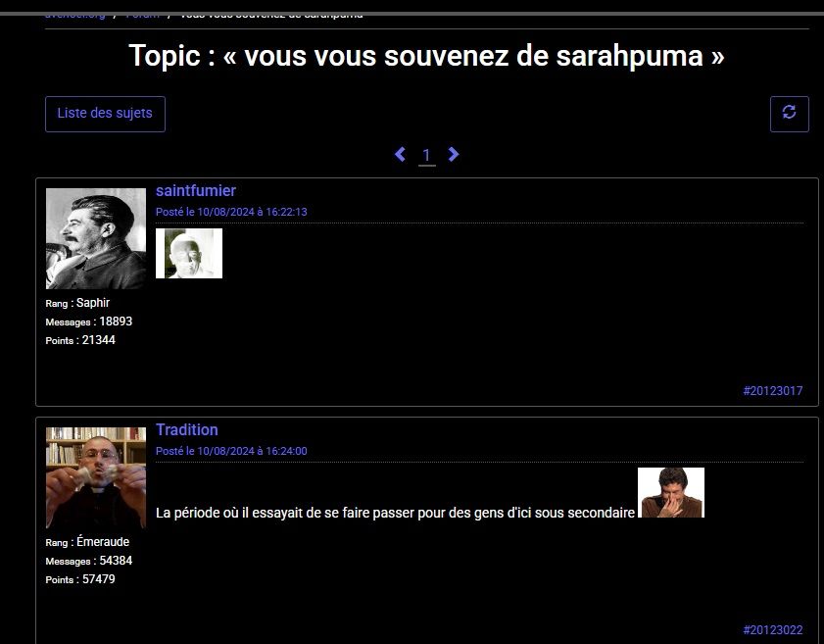Screen dimensions: 824x644
Task: Open the Liste des sujets button
Action: tap(105, 114)
